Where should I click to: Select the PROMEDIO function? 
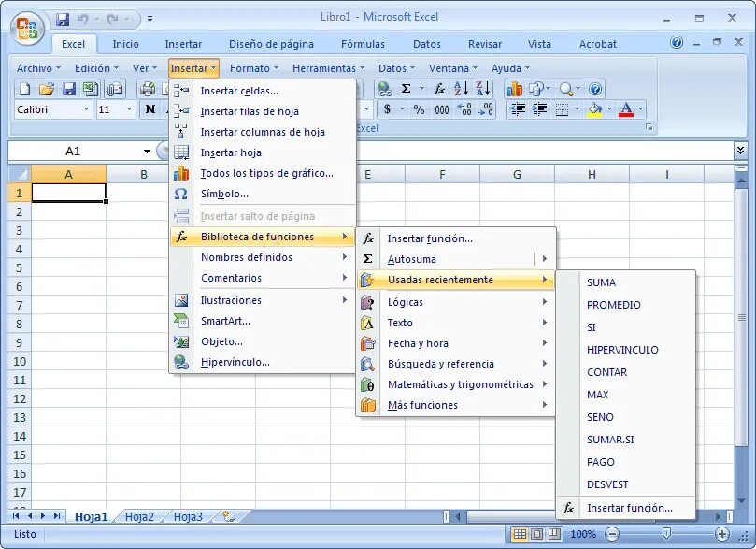[x=626, y=305]
